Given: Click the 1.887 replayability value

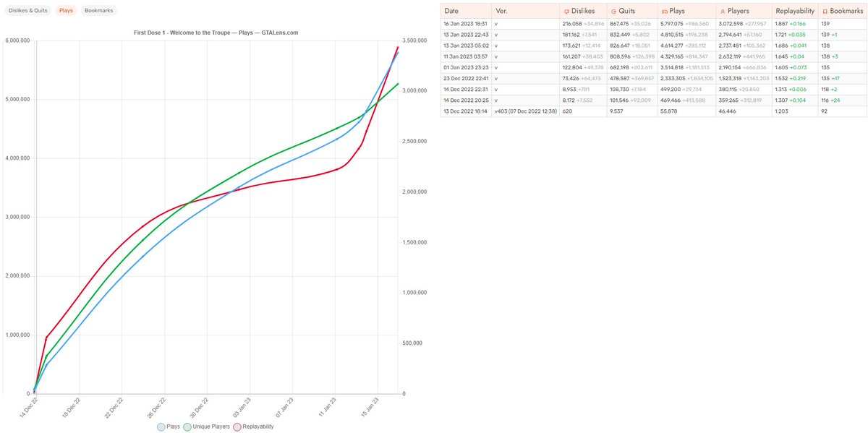Looking at the screenshot, I should coord(783,24).
